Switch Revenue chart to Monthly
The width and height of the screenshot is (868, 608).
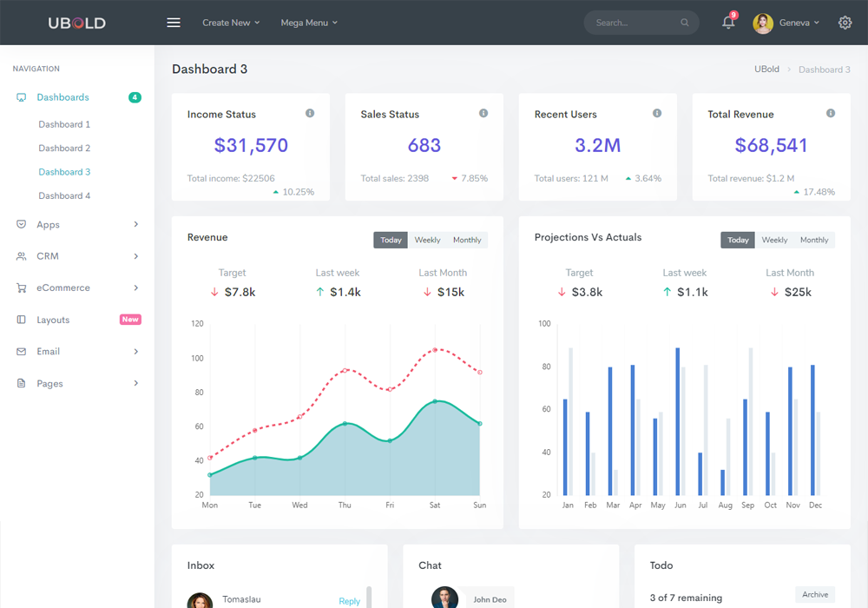pos(467,240)
